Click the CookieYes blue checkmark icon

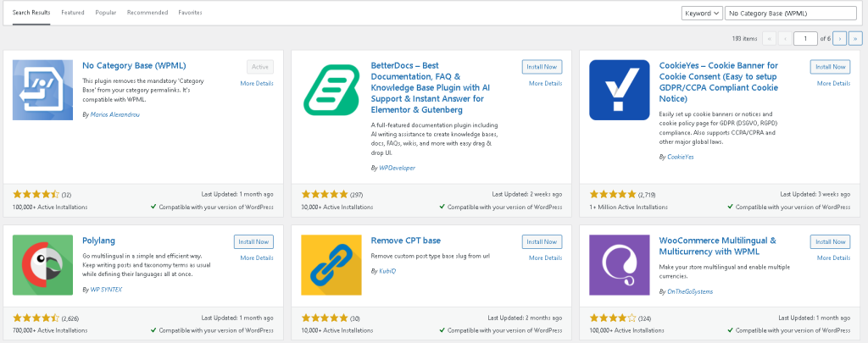tap(620, 90)
